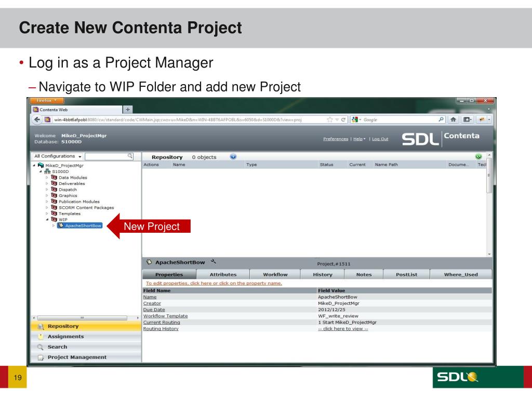The image size is (532, 399).
Task: Click the Workflow Template property name
Action: coord(166,316)
